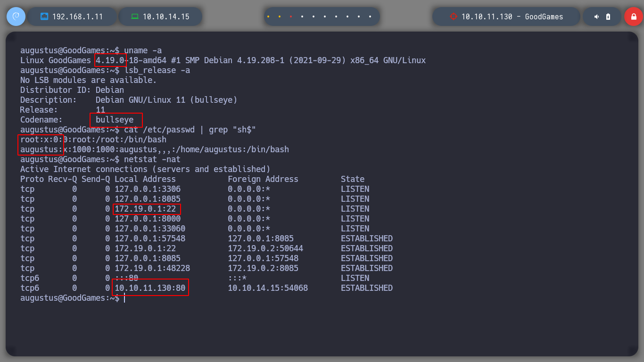Click the 'uname -a' command text
The height and width of the screenshot is (362, 644).
coord(143,50)
